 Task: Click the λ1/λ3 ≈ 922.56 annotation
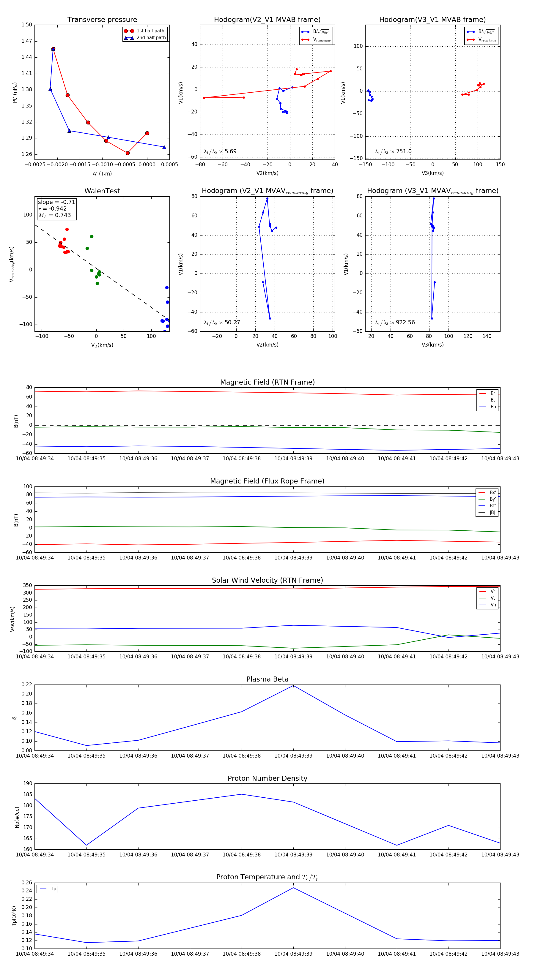pos(395,323)
